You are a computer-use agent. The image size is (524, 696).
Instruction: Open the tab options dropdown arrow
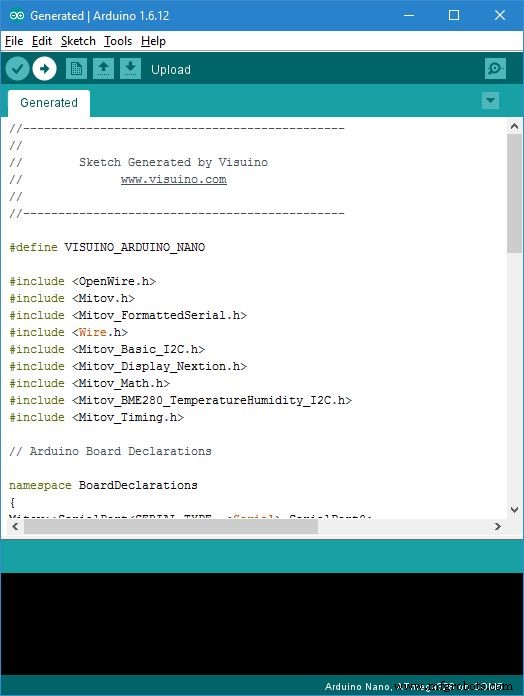coord(490,100)
